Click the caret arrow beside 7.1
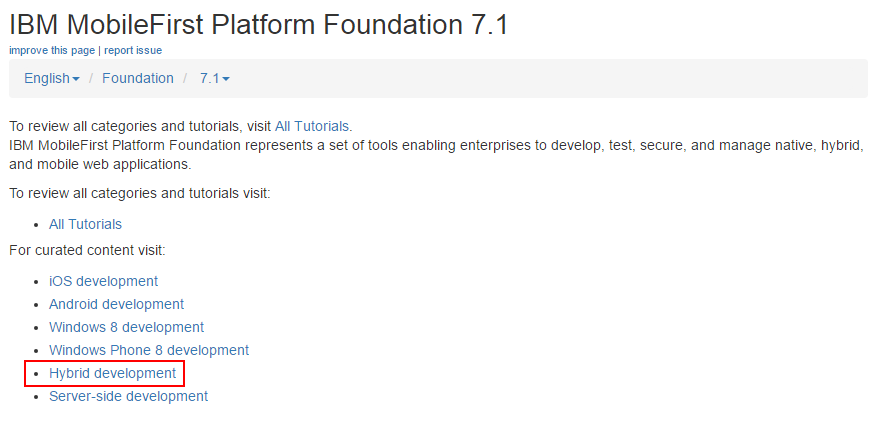This screenshot has width=873, height=421. (x=226, y=79)
